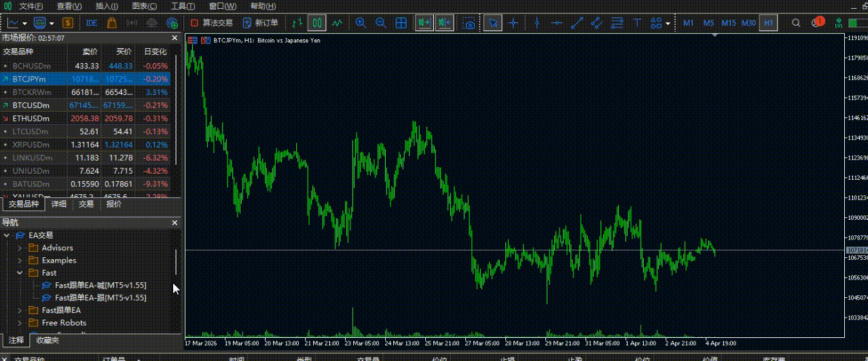Open the 插入(I) menu
868x361 pixels.
(x=107, y=6)
